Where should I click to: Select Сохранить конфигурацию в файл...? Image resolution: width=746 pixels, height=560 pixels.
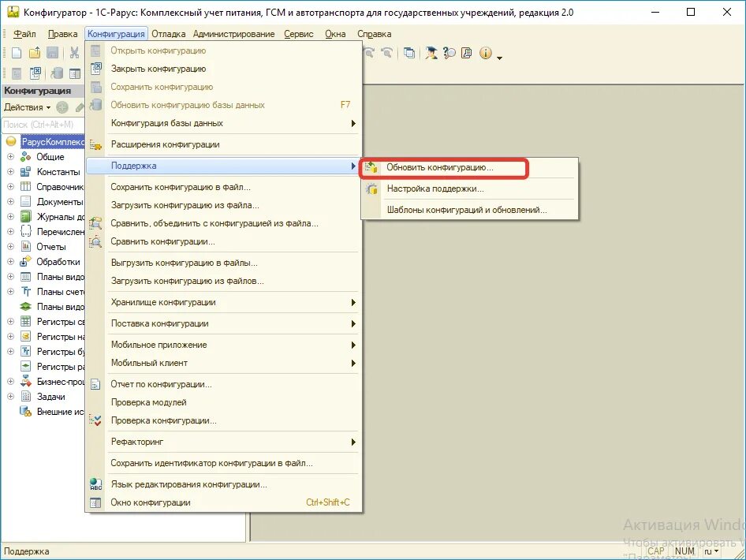(224, 187)
